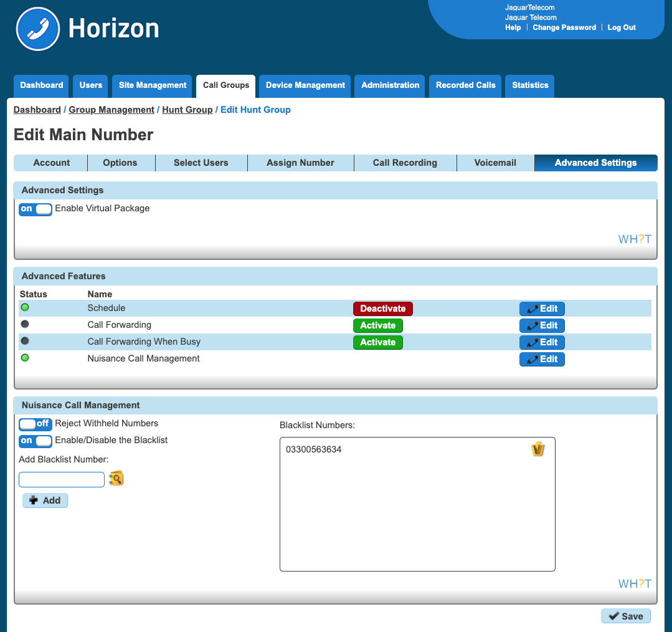672x632 pixels.
Task: Toggle the Enable Virtual Package switch
Action: pyautogui.click(x=35, y=209)
